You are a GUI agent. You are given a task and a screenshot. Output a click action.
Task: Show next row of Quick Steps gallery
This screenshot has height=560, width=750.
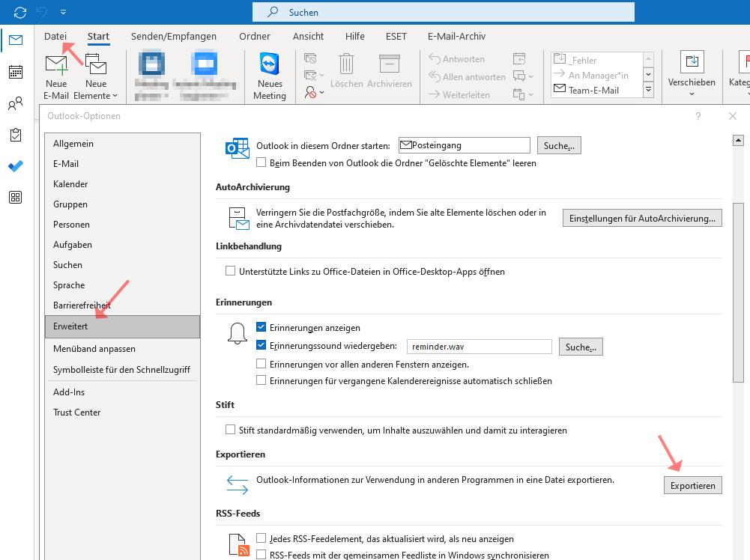tap(649, 75)
